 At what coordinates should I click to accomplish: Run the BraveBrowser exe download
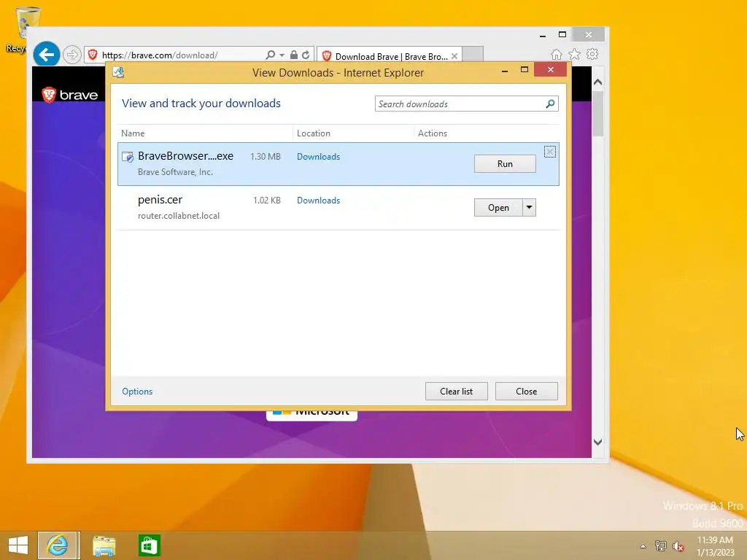pyautogui.click(x=505, y=164)
